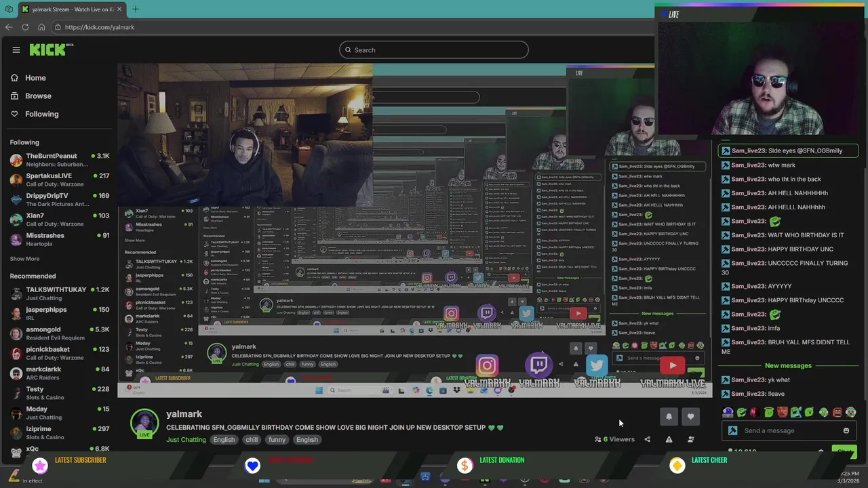Click New messages to jump to latest chat
868x488 pixels.
(x=788, y=365)
